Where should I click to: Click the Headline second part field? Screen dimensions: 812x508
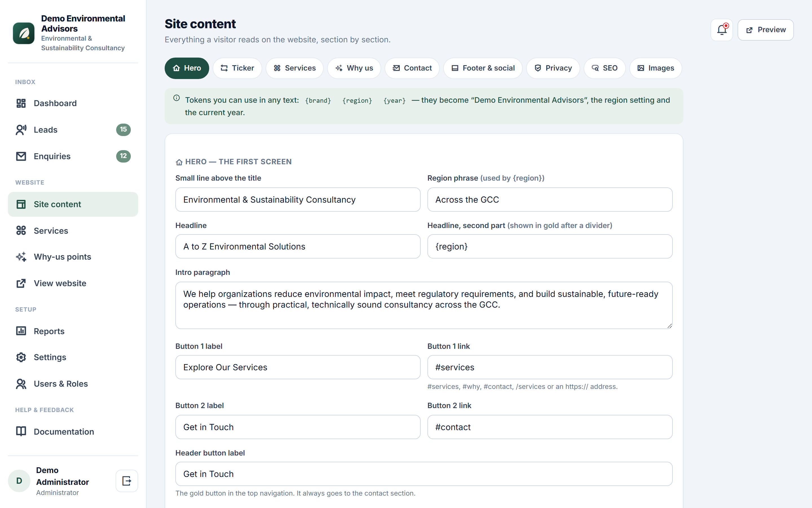pyautogui.click(x=550, y=246)
